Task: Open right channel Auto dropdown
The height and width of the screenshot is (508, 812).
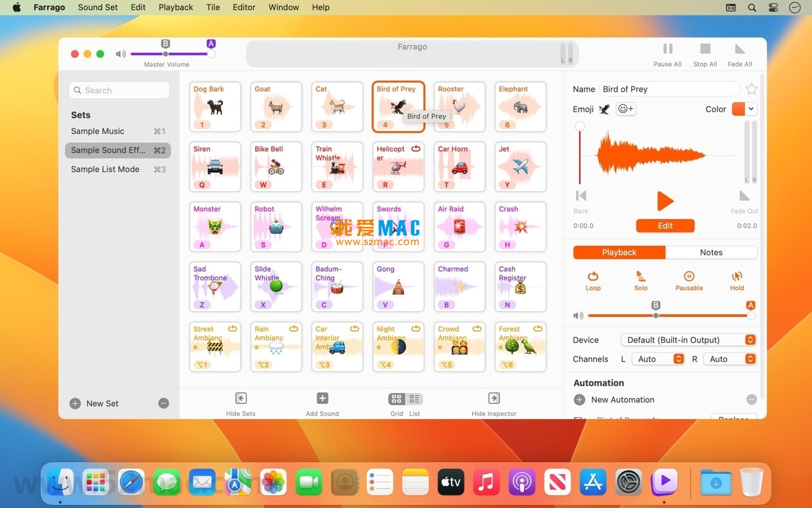Action: 730,359
